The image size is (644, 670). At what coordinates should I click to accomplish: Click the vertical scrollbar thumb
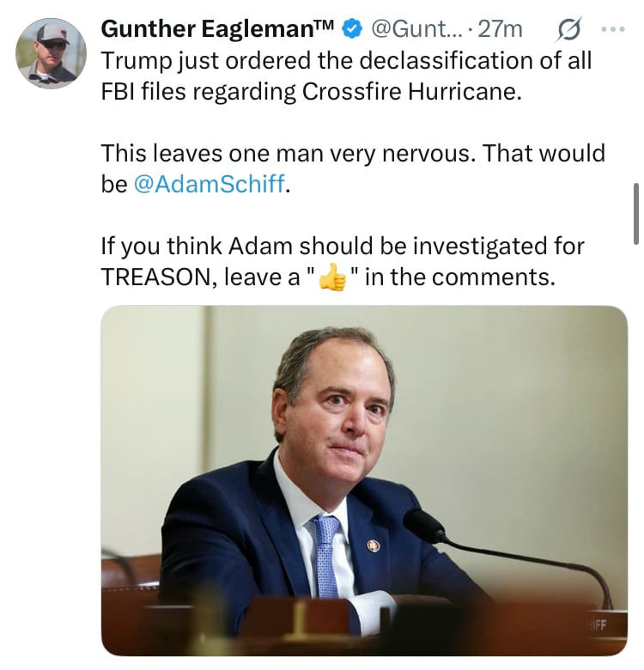click(x=635, y=213)
